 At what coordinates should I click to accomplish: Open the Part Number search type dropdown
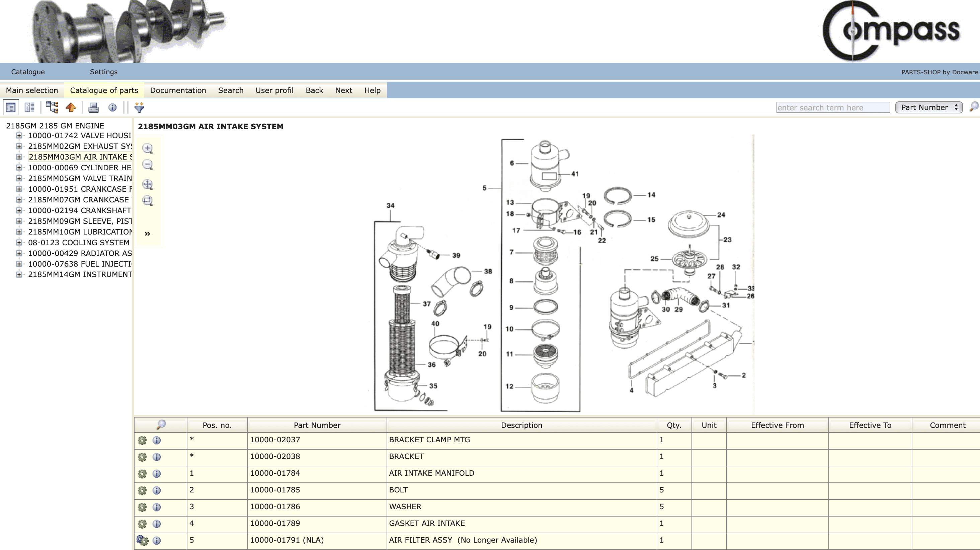click(x=929, y=108)
